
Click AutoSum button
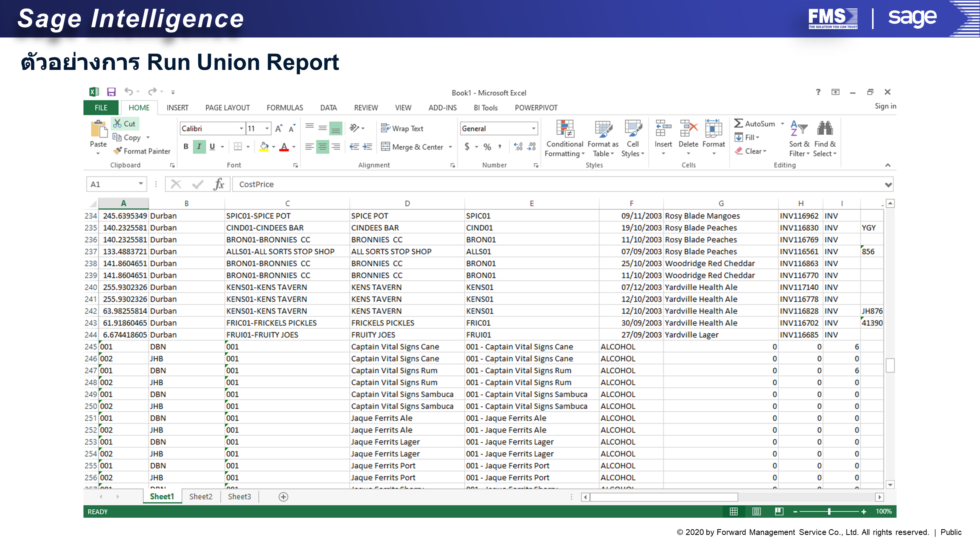(755, 124)
